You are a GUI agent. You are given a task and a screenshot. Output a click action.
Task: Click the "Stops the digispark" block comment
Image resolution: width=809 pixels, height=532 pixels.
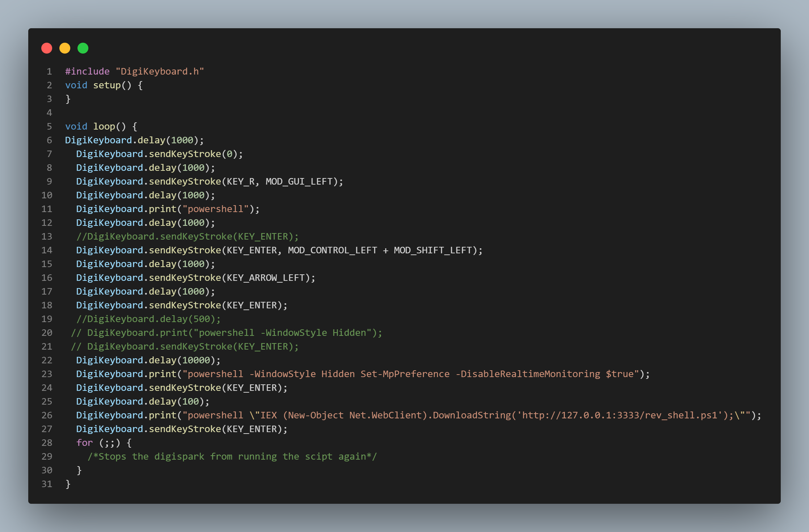point(232,456)
